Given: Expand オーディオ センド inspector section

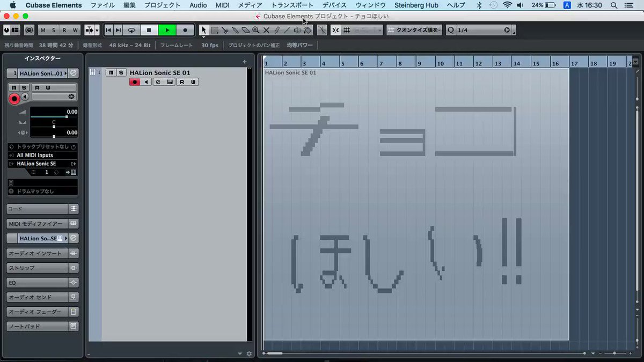Looking at the screenshot, I should [x=42, y=297].
